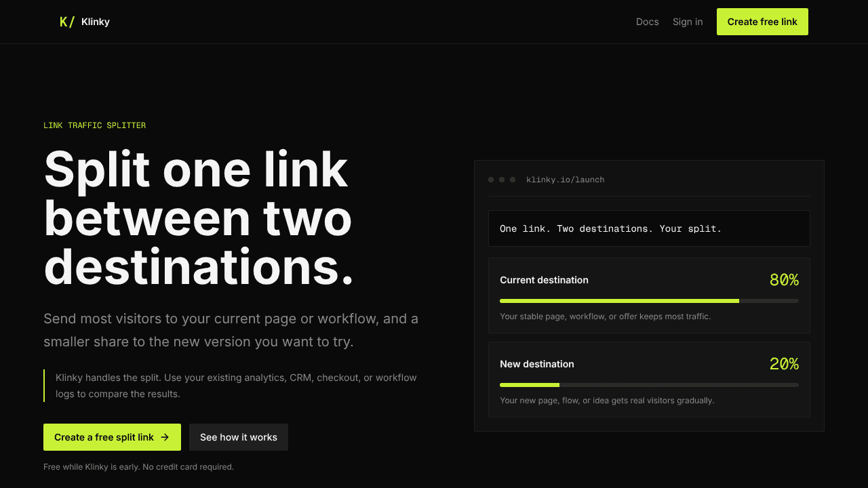Click the Create free link button

762,22
